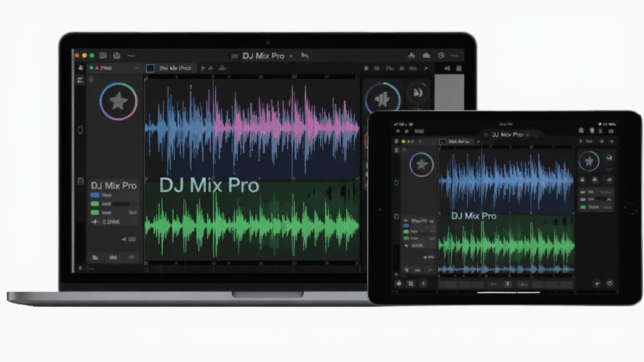Click second round button at tablet bottom-left

coord(411,283)
